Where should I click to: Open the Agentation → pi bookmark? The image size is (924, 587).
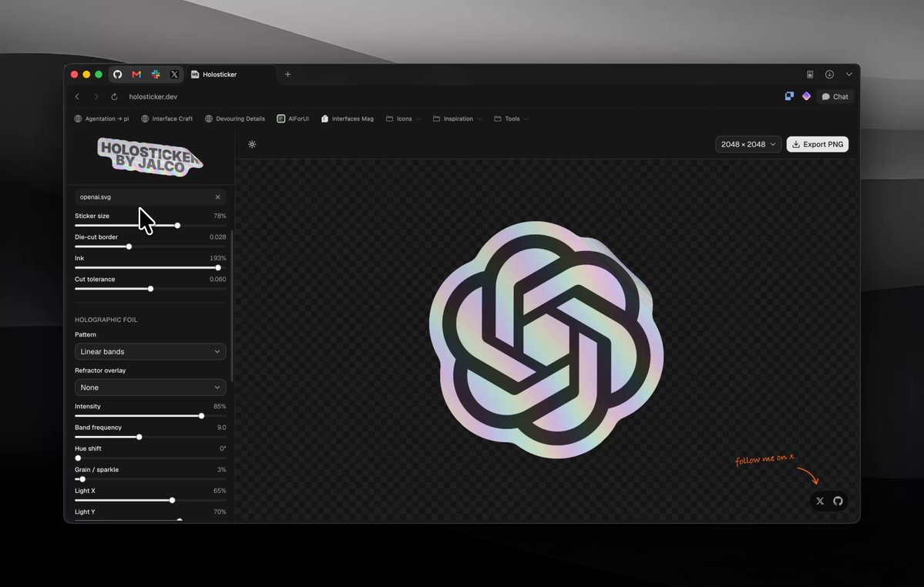(x=102, y=119)
